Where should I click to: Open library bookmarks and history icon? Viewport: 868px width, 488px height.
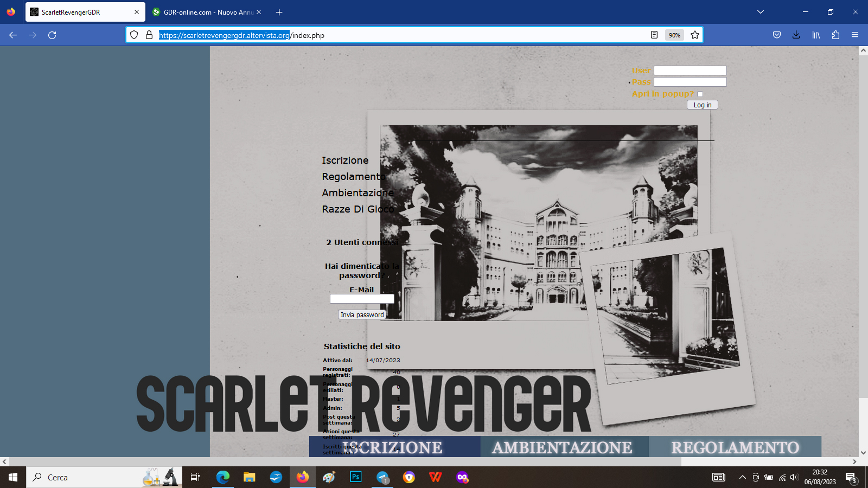click(x=816, y=35)
